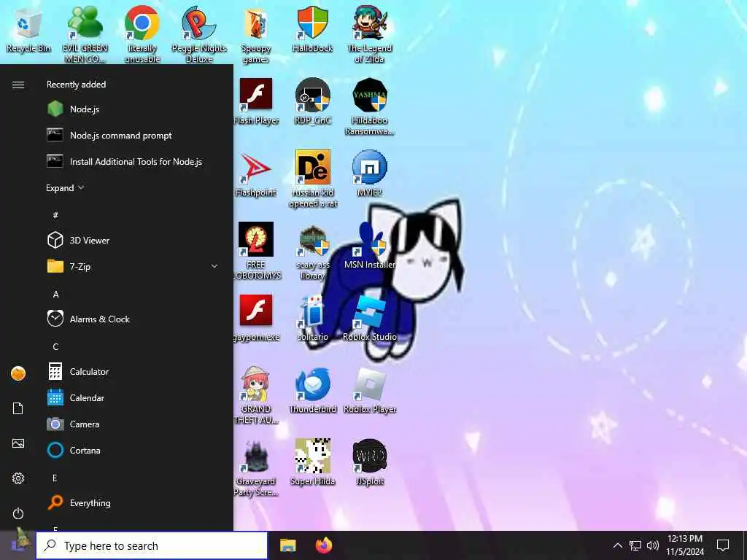Viewport: 747px width, 560px height.
Task: Open the MYIE2 browser shortcut
Action: click(370, 174)
